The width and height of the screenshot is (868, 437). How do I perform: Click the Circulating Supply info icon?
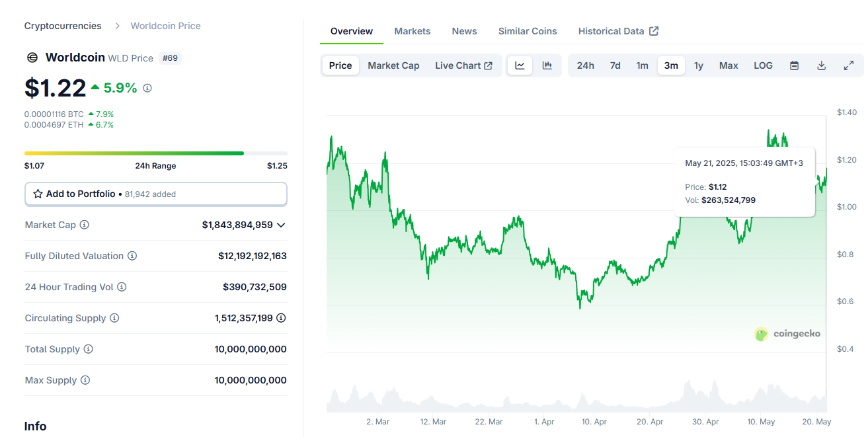coord(114,318)
